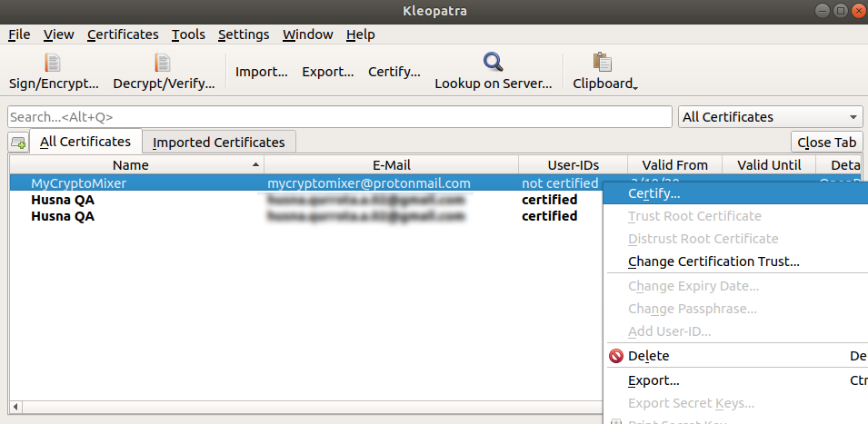Sort by the User-IDs column header
Screen dimensions: 868x424
point(573,164)
